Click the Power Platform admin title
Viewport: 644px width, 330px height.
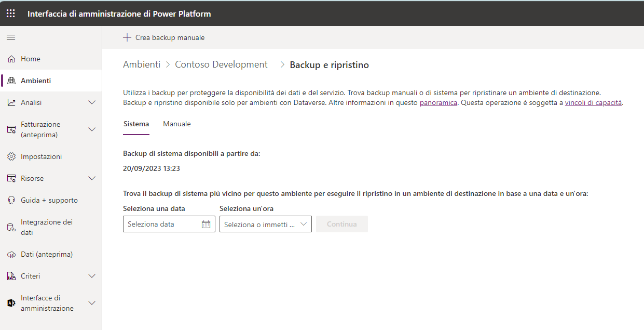click(119, 14)
